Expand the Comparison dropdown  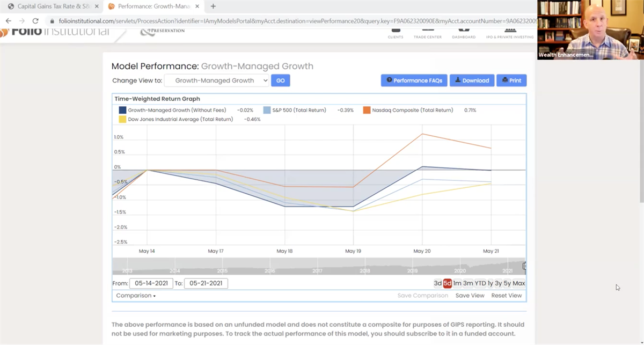[x=136, y=296]
